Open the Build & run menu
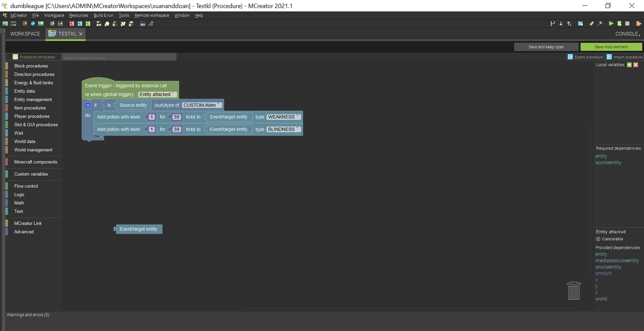 pyautogui.click(x=103, y=16)
